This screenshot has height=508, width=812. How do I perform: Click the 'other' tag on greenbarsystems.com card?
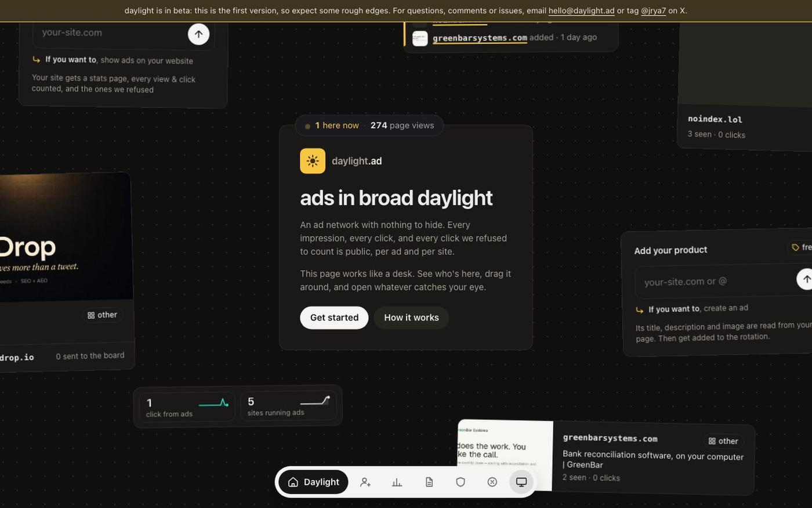(x=723, y=441)
